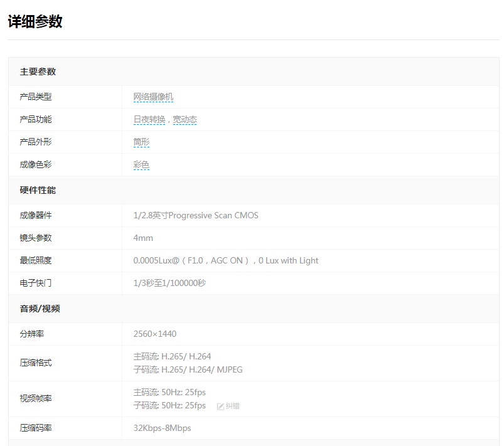Click the 纠错 edit pencil icon
Image resolution: width=504 pixels, height=446 pixels.
pos(220,406)
